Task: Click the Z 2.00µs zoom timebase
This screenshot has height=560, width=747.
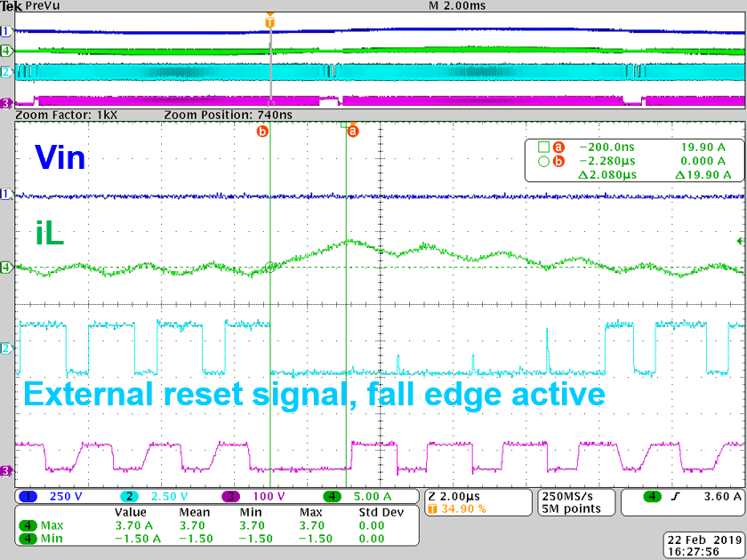Action: [x=454, y=497]
